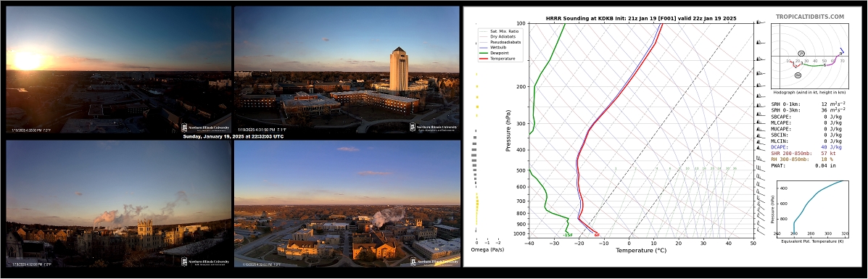This screenshot has height=279, width=868.
Task: Click the topmost wind barb at 100 hPa
Action: point(760,22)
